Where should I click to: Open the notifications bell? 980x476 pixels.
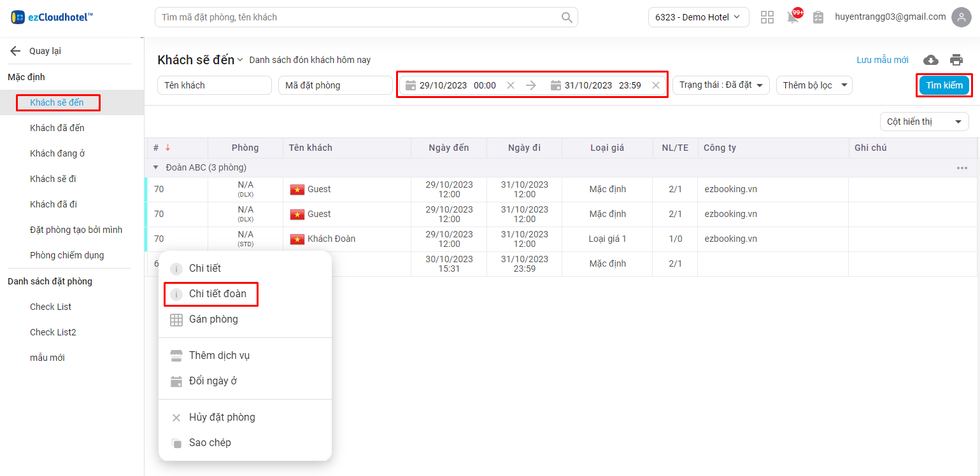[x=793, y=18]
